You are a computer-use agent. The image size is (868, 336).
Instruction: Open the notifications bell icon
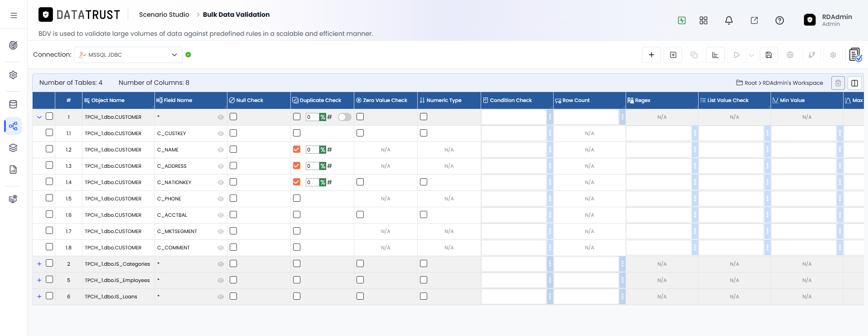tap(728, 20)
